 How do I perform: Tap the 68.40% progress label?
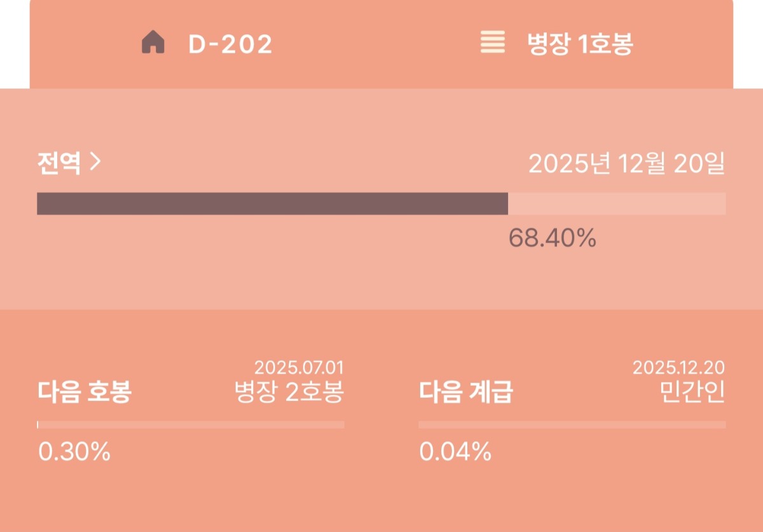553,238
